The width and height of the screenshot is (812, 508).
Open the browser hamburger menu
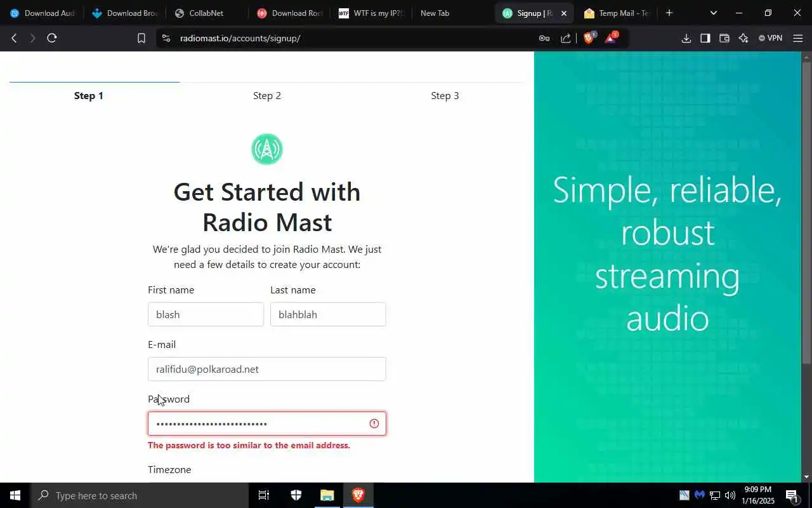point(798,38)
